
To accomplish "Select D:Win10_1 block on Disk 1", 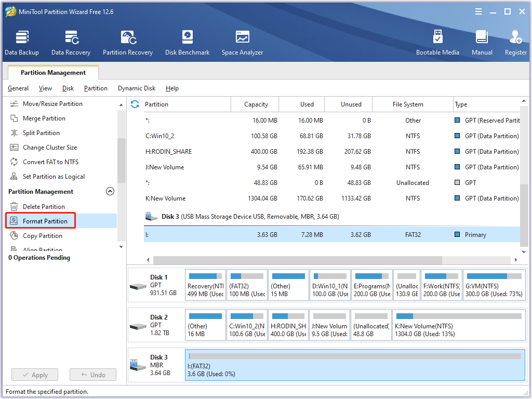I will click(330, 285).
